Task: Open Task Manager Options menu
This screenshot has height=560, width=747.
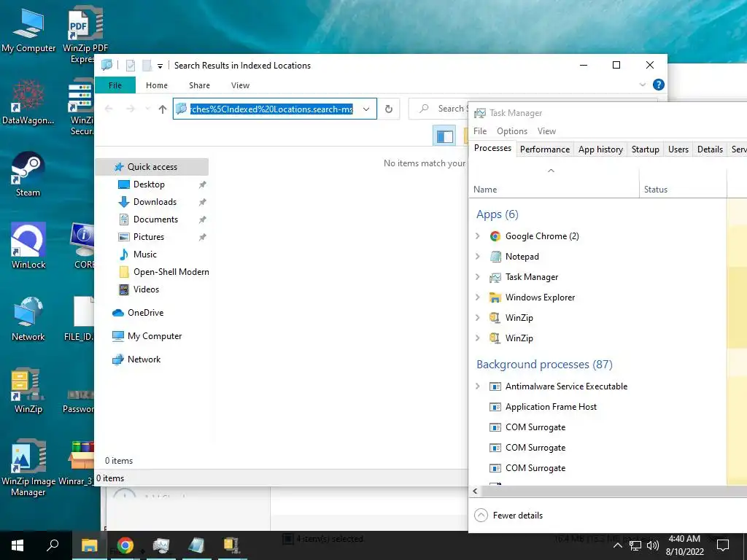Action: (511, 131)
